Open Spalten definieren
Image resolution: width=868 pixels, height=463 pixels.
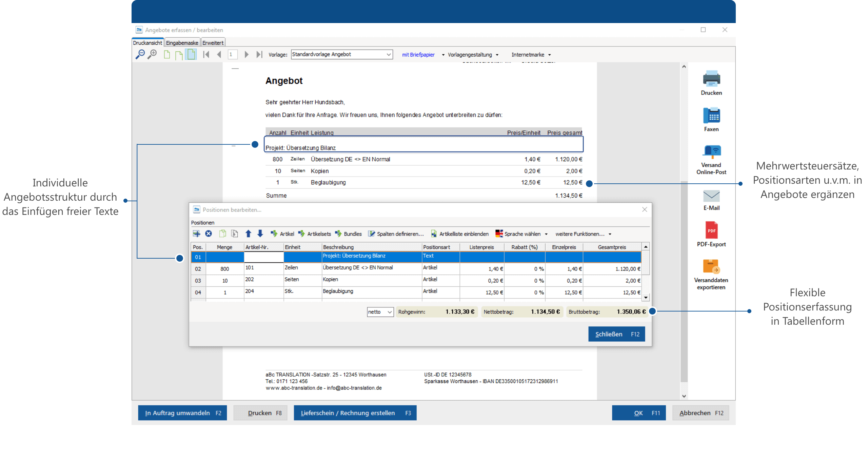click(x=396, y=234)
